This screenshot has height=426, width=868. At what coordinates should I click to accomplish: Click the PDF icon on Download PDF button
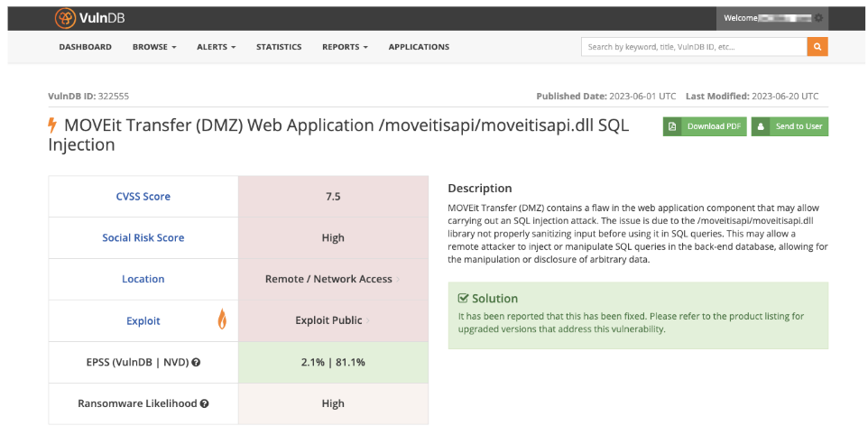point(672,126)
